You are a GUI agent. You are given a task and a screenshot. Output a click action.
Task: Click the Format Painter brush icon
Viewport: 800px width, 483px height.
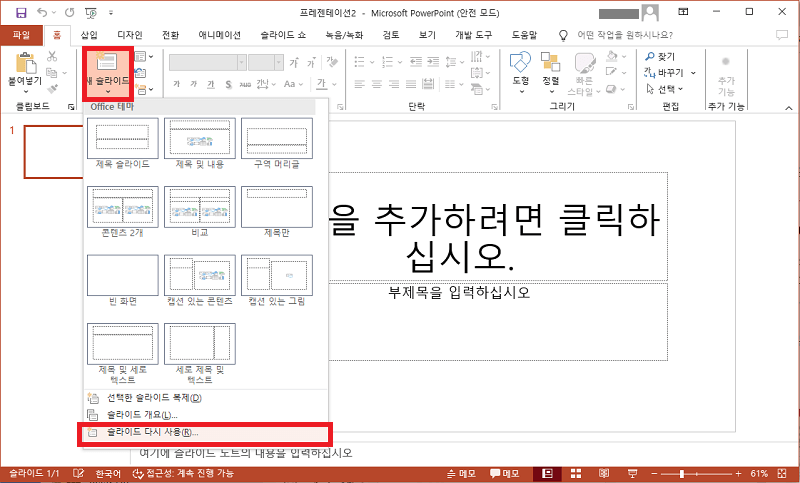(x=52, y=89)
